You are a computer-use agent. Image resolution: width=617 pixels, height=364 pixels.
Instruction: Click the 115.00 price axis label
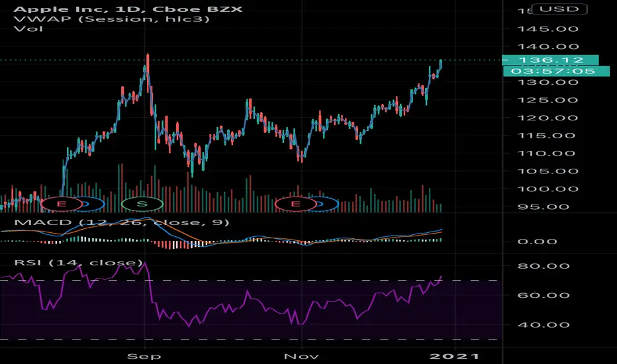tap(547, 136)
